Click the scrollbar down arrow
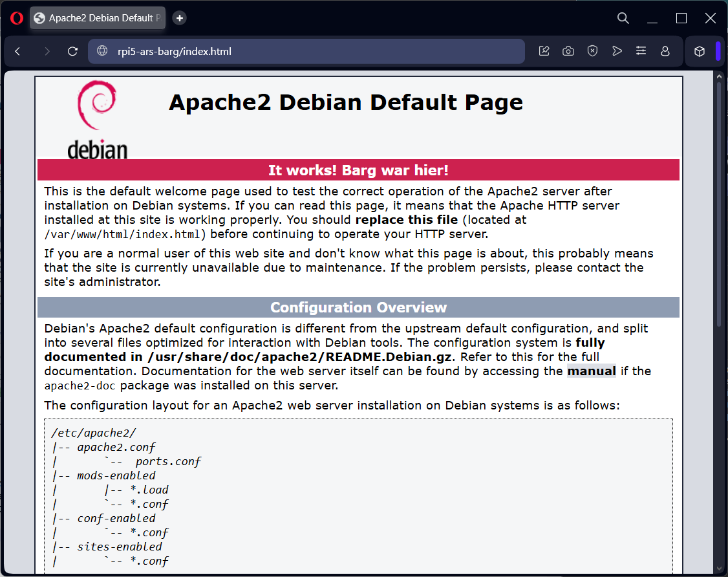Image resolution: width=728 pixels, height=577 pixels. [718, 568]
